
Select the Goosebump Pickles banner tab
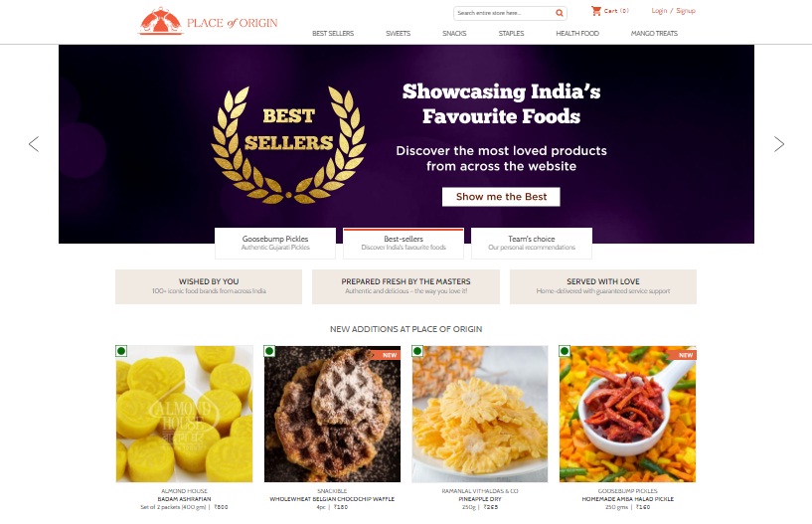point(275,243)
